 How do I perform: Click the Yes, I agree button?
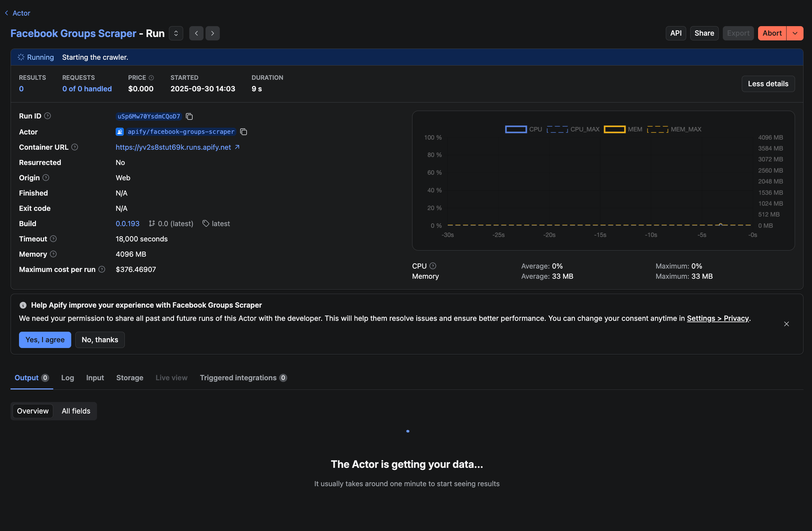pos(45,340)
